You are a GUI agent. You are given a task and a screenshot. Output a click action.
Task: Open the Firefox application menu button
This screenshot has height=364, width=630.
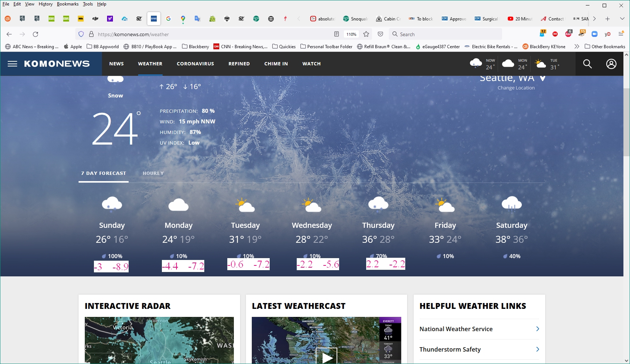(x=621, y=34)
